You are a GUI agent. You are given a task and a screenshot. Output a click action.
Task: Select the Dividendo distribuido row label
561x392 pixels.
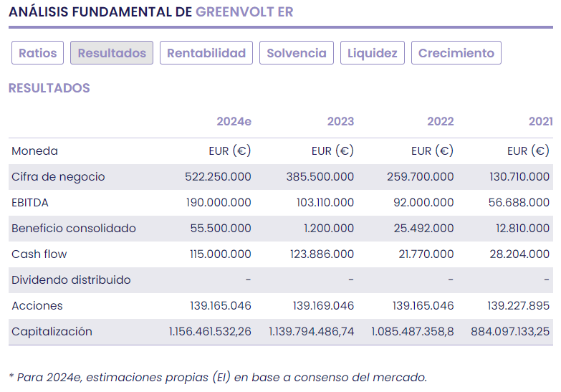coord(71,280)
